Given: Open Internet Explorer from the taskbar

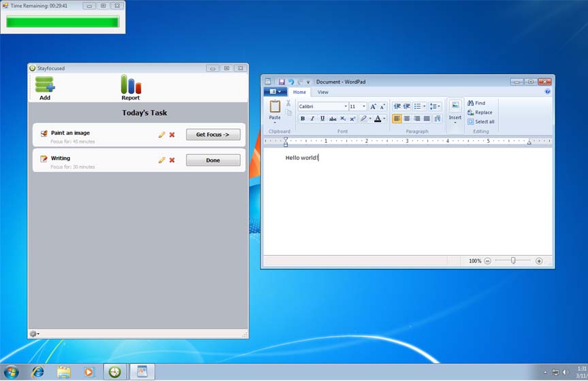Looking at the screenshot, I should click(38, 372).
